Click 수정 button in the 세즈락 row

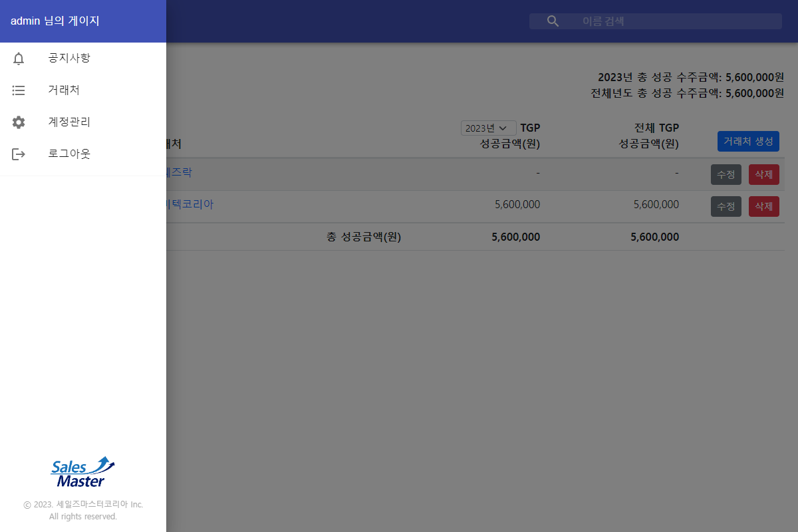pyautogui.click(x=726, y=174)
